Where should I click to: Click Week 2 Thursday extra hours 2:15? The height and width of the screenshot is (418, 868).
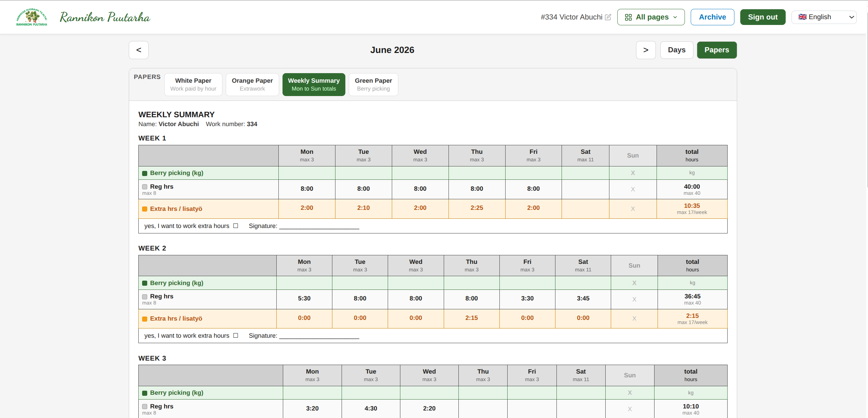[471, 318]
